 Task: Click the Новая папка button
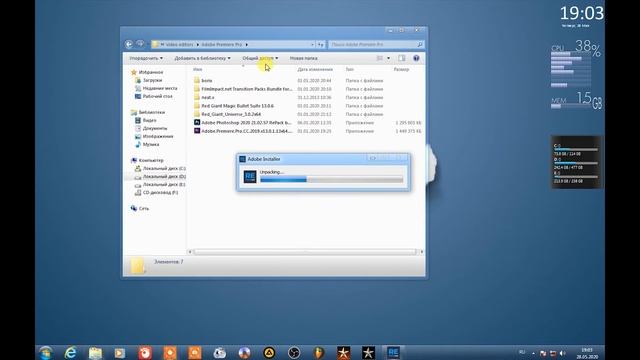point(303,58)
